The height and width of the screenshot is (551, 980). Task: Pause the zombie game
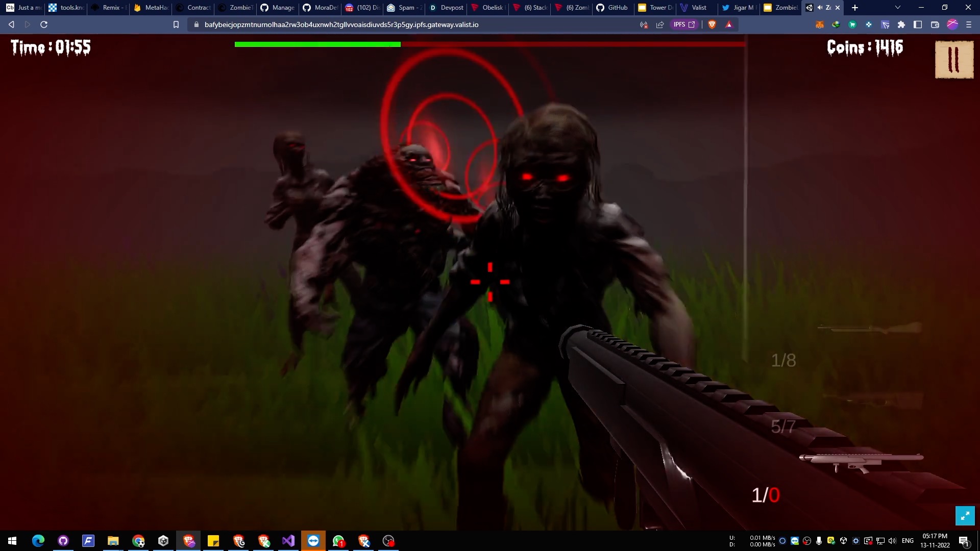(953, 60)
